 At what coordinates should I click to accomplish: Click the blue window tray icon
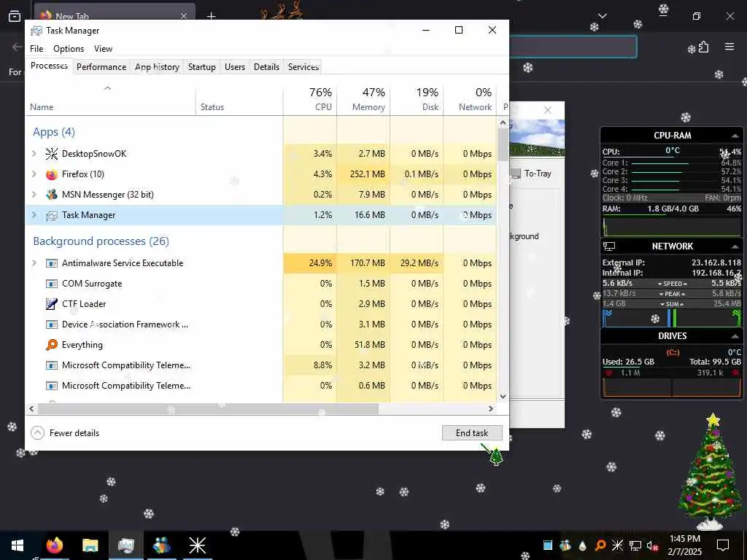coord(548,545)
